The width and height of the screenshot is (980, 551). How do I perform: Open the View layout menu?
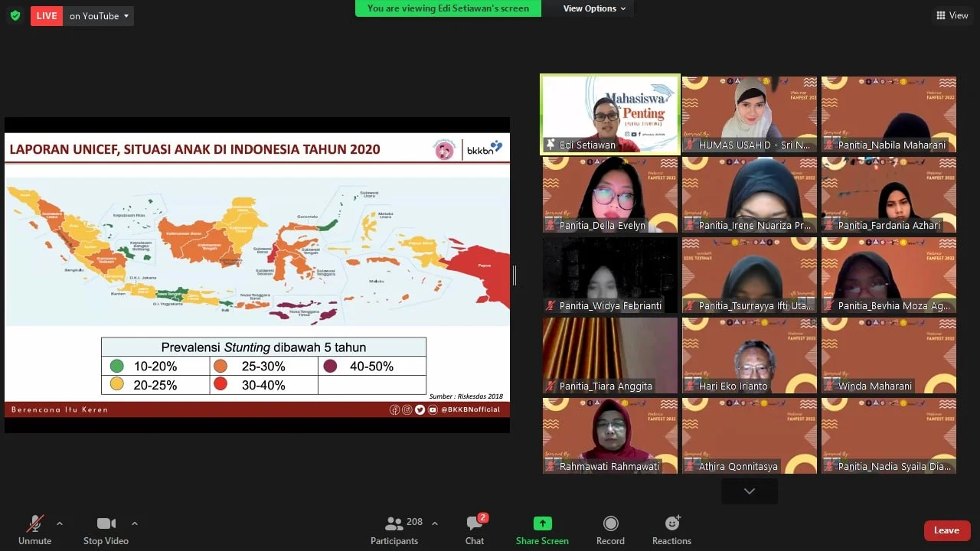click(x=952, y=15)
